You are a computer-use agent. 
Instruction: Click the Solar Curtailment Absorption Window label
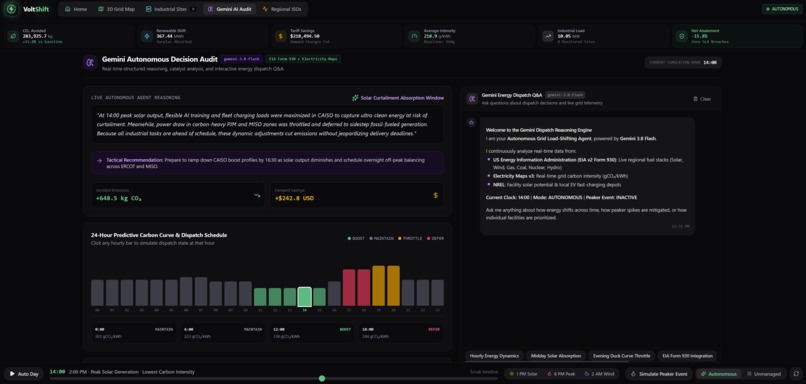402,98
